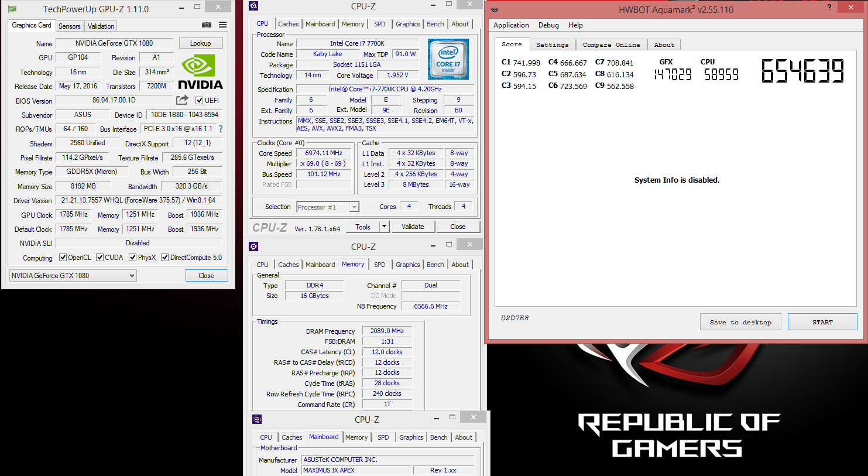Open Bench tab in top CPU-Z window
Image resolution: width=868 pixels, height=476 pixels.
435,24
